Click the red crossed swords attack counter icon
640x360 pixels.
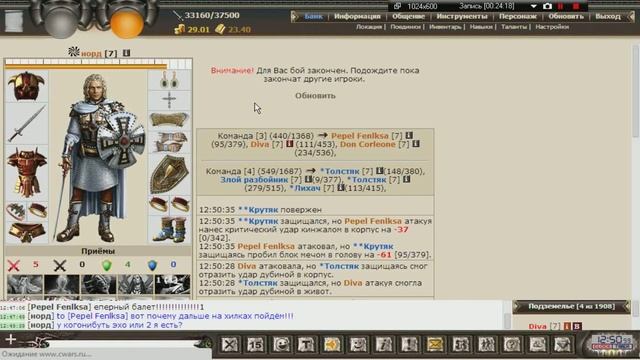[13, 265]
